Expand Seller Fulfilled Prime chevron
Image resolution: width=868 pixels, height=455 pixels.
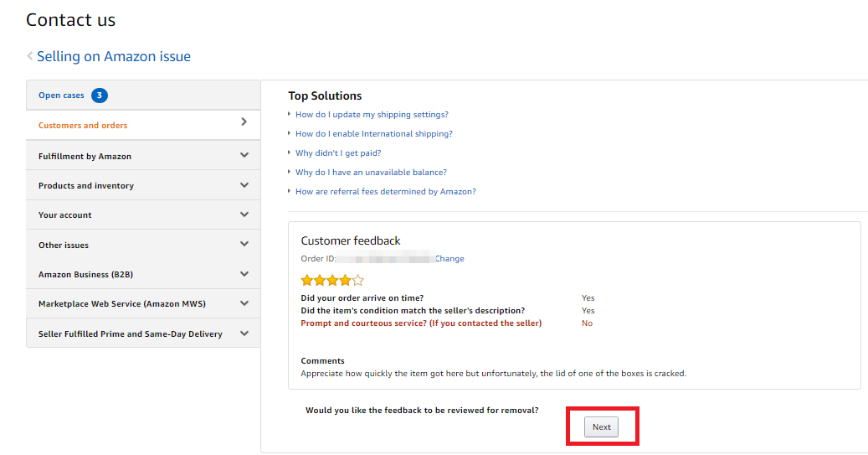click(244, 333)
